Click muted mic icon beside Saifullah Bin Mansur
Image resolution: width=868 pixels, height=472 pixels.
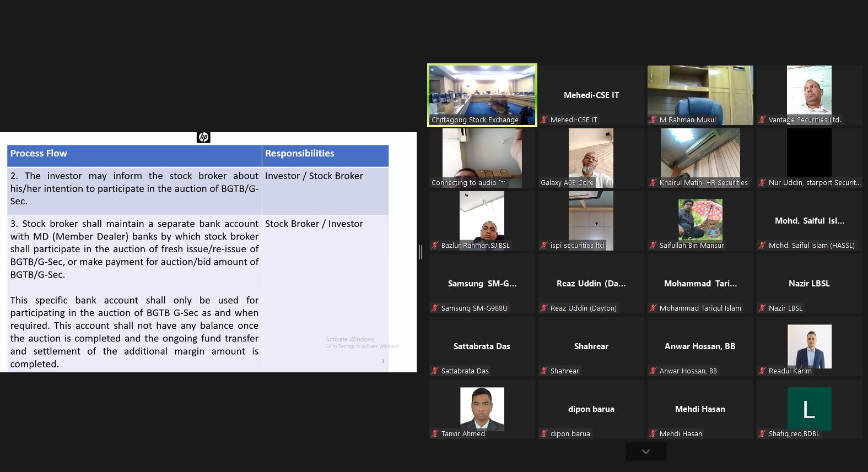coord(654,245)
